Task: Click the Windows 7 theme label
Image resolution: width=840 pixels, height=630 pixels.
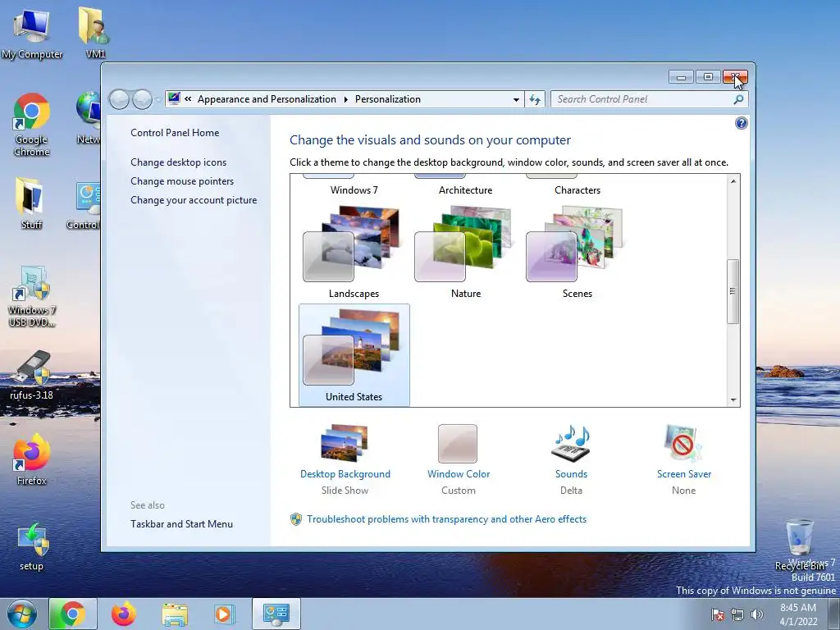Action: click(x=354, y=190)
